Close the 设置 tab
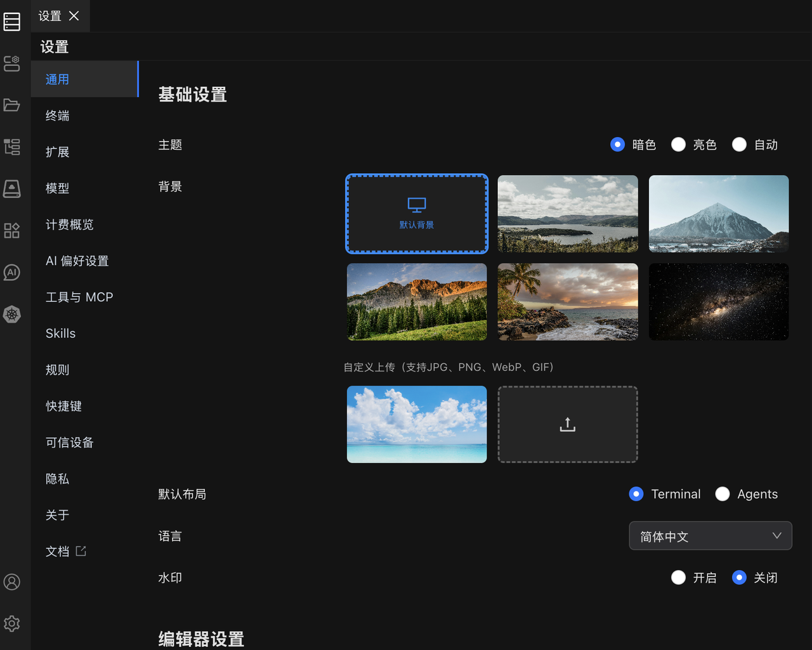The width and height of the screenshot is (812, 650). [x=74, y=16]
